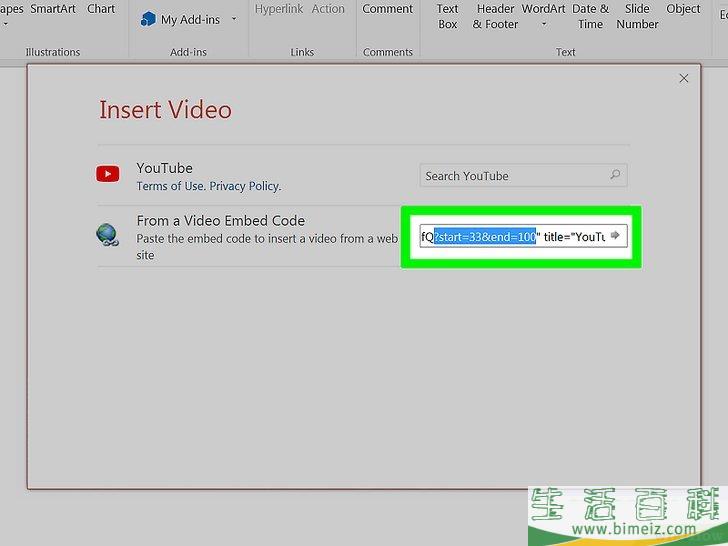
Task: Insert Slide Number
Action: click(x=637, y=16)
